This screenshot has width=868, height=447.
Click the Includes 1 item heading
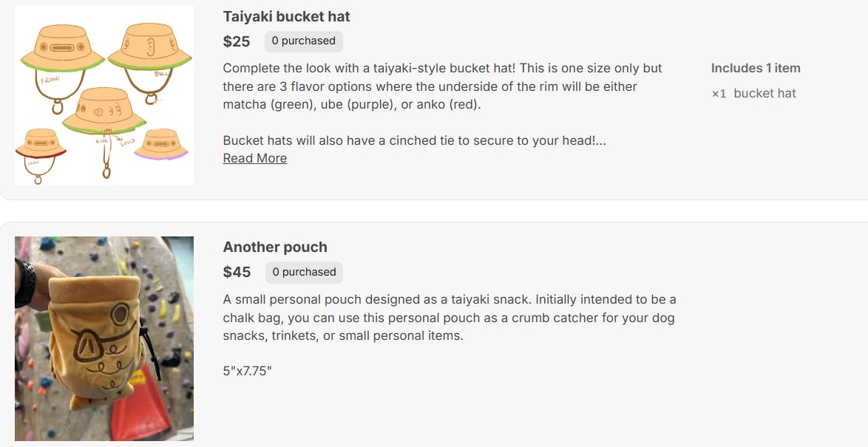755,68
